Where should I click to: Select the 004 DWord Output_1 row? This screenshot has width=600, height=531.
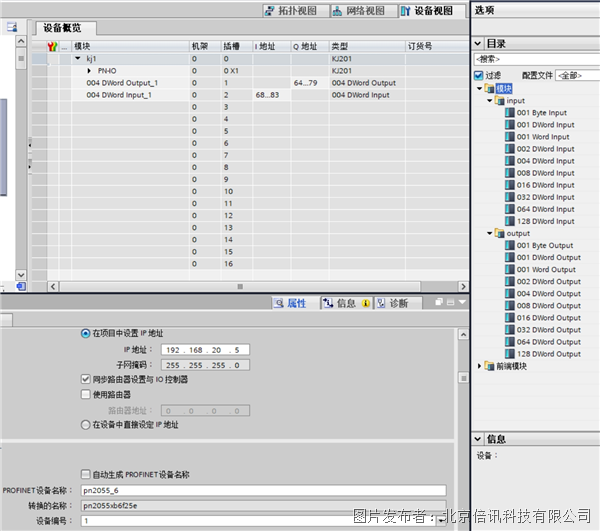pyautogui.click(x=250, y=83)
